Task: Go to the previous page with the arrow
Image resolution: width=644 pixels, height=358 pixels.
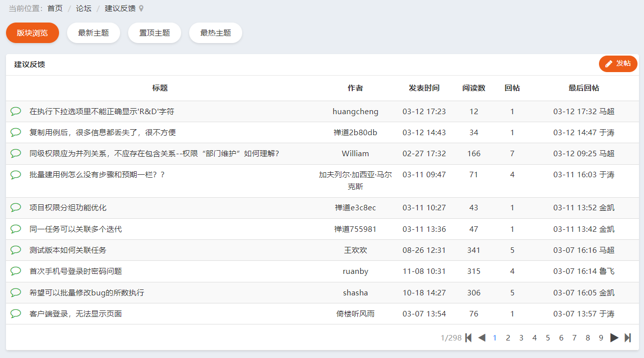Action: coord(482,337)
